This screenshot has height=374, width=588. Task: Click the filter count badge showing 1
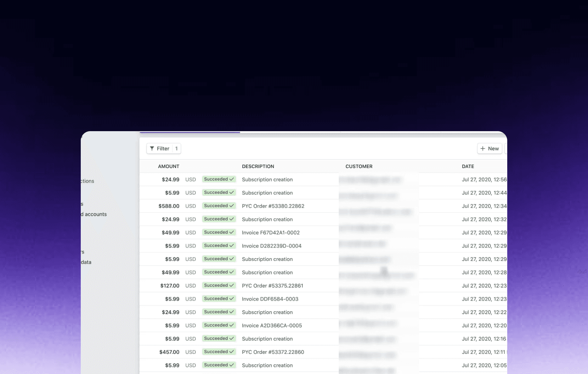pyautogui.click(x=176, y=149)
